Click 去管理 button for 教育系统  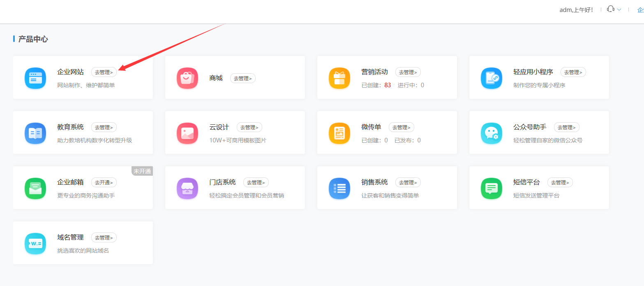(x=104, y=127)
